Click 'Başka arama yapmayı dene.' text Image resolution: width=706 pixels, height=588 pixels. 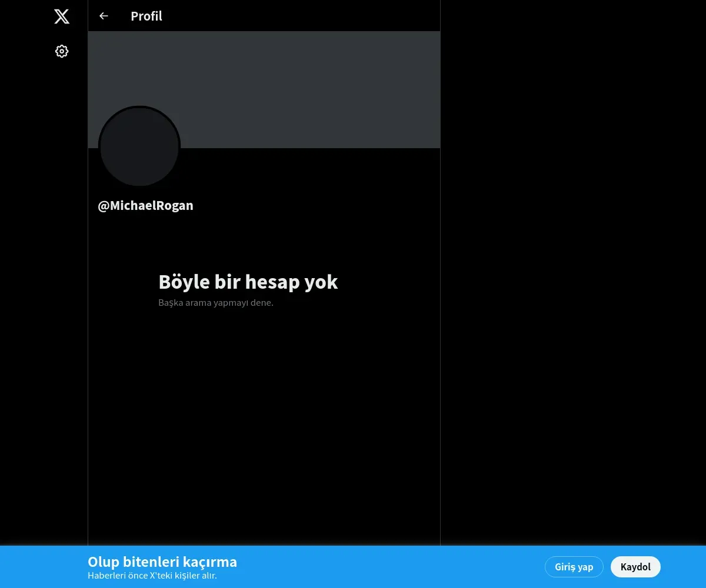coord(216,303)
